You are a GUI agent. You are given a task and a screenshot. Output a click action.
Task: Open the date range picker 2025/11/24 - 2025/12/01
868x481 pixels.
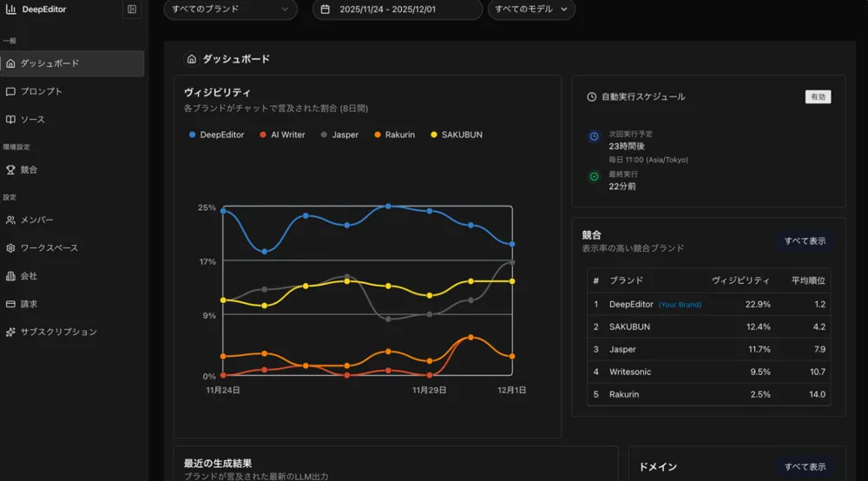pyautogui.click(x=398, y=9)
